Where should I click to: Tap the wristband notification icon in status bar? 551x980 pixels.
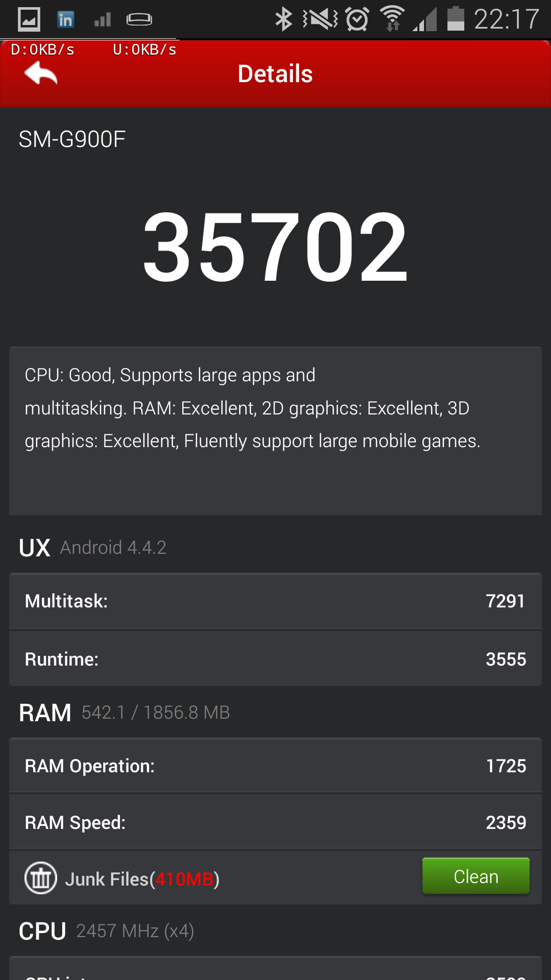point(139,20)
